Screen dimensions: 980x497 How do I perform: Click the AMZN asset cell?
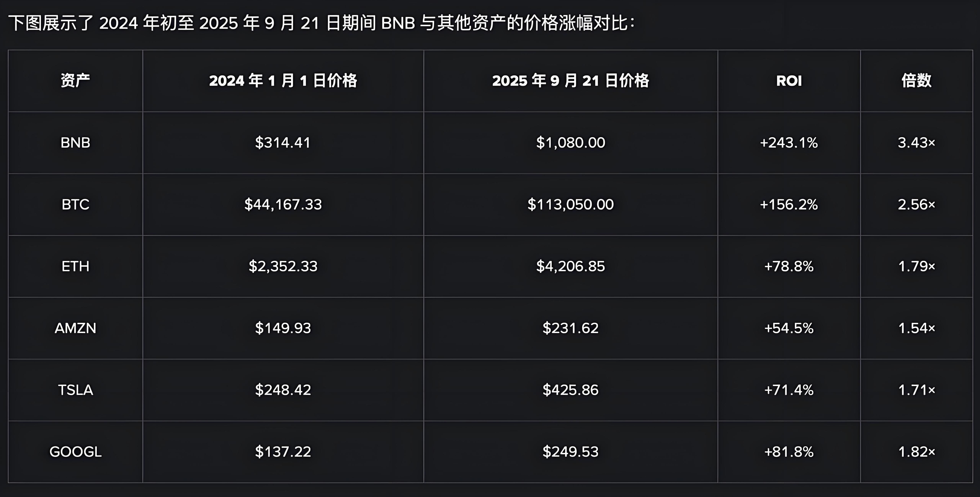click(75, 328)
